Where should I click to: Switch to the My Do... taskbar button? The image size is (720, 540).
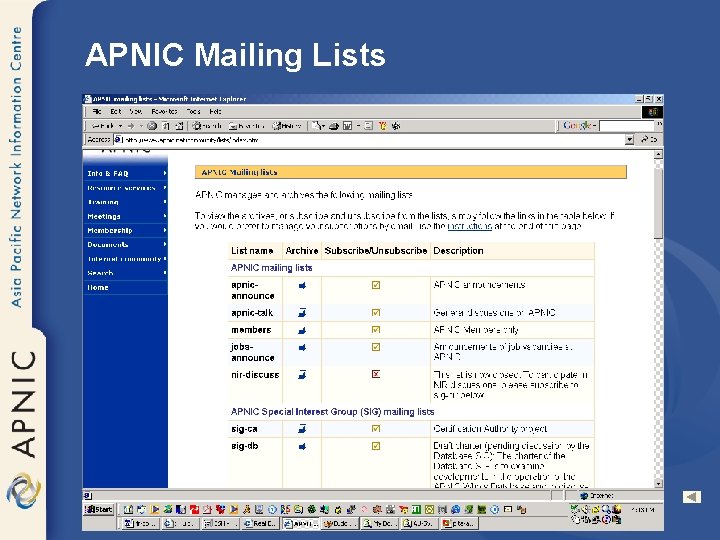coord(379,523)
